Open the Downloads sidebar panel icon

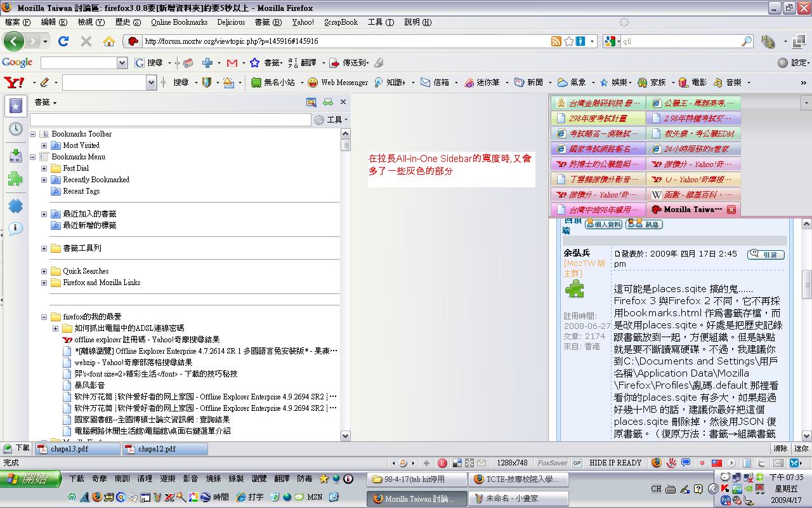[x=15, y=156]
